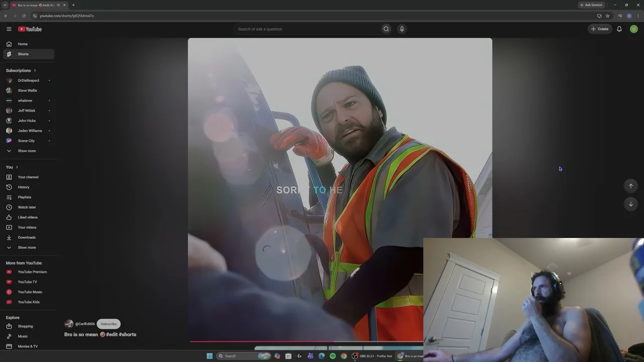Viewport: 644px width, 362px height.
Task: Open YouTube TV
Action: pos(28,282)
